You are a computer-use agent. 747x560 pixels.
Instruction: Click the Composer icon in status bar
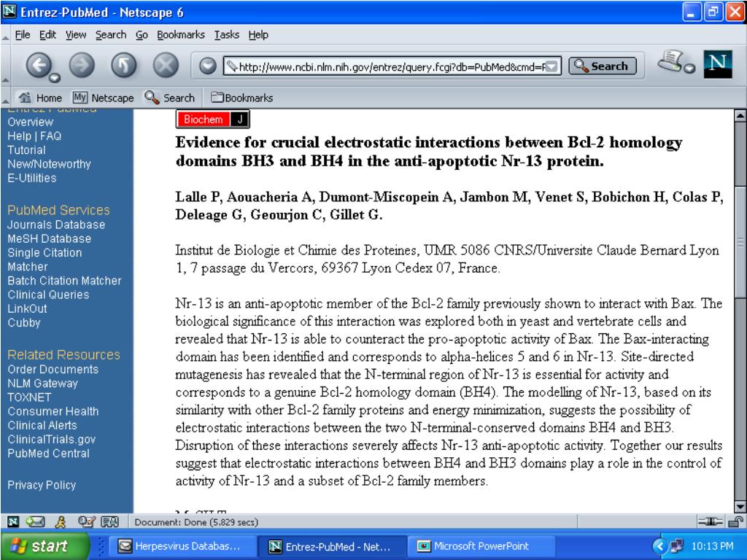click(86, 522)
